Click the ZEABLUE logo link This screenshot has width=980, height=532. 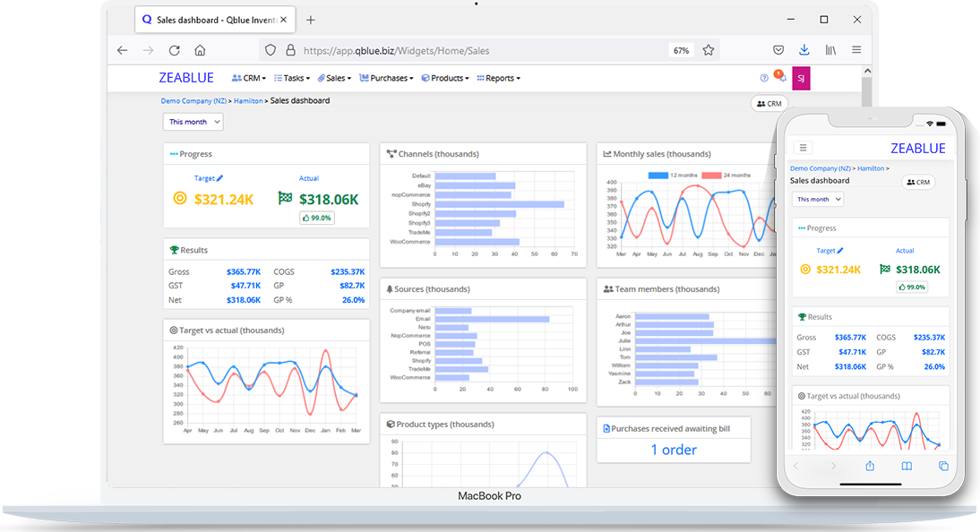coord(186,78)
